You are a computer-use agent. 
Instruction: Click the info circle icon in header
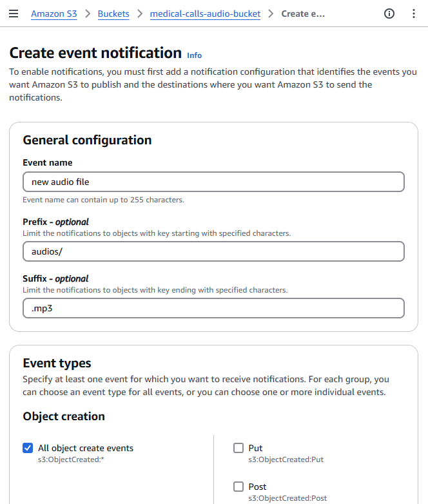tap(389, 14)
